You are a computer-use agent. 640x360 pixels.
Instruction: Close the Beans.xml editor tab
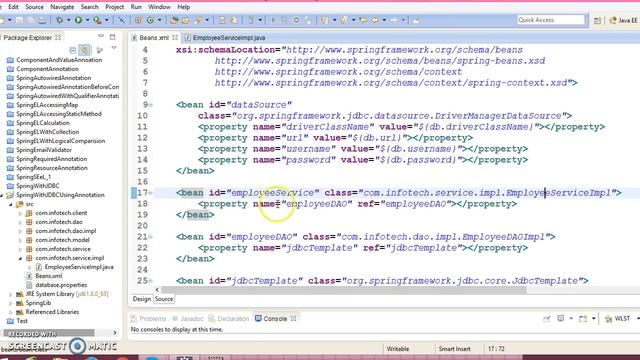click(175, 38)
